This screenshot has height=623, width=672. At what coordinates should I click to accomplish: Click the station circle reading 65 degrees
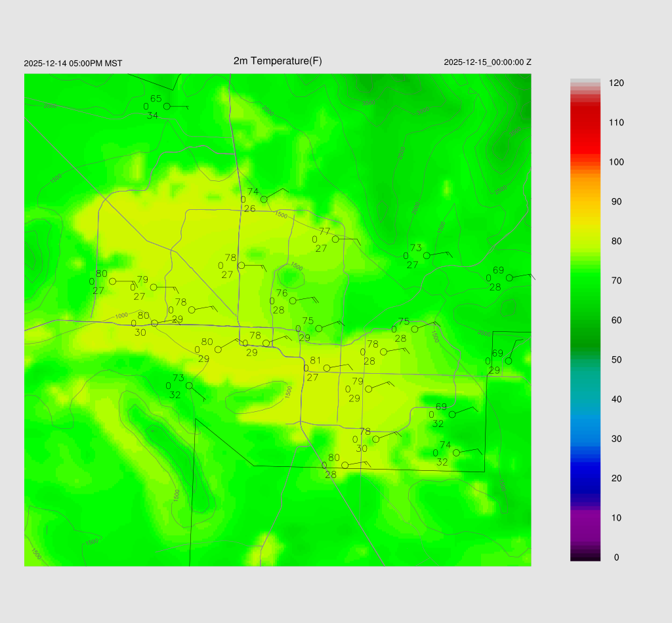167,106
